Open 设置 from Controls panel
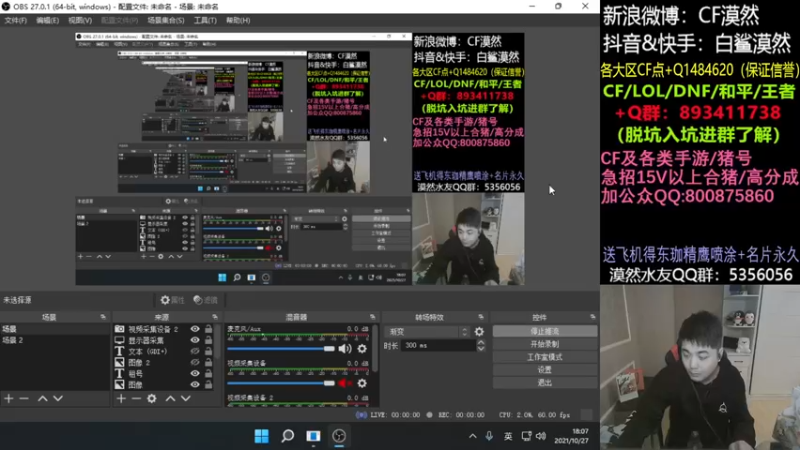 (544, 370)
